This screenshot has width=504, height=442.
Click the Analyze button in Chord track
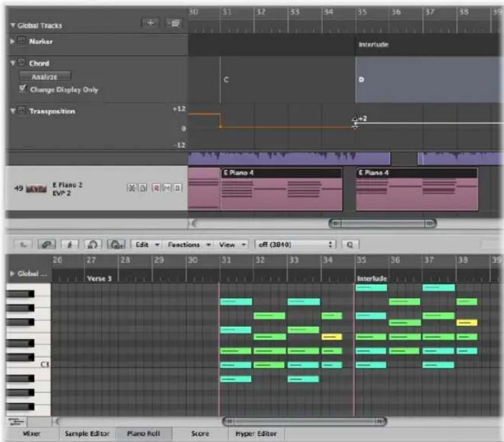(x=45, y=77)
